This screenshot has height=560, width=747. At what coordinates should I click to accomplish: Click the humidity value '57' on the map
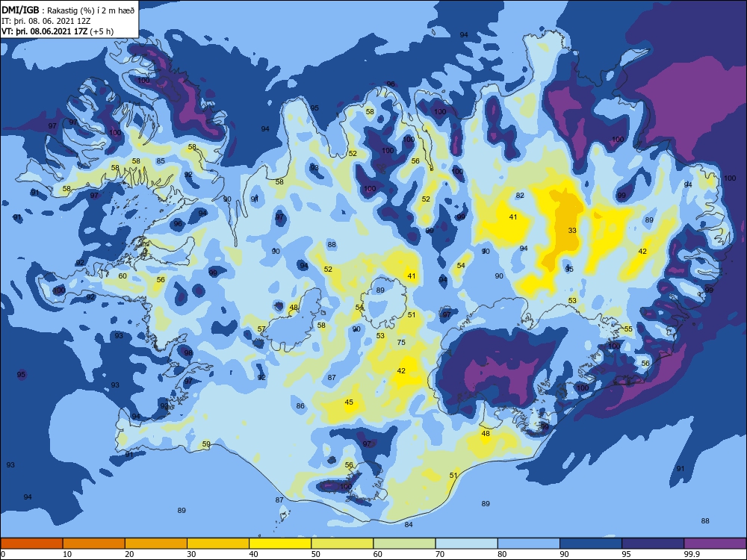coord(261,329)
